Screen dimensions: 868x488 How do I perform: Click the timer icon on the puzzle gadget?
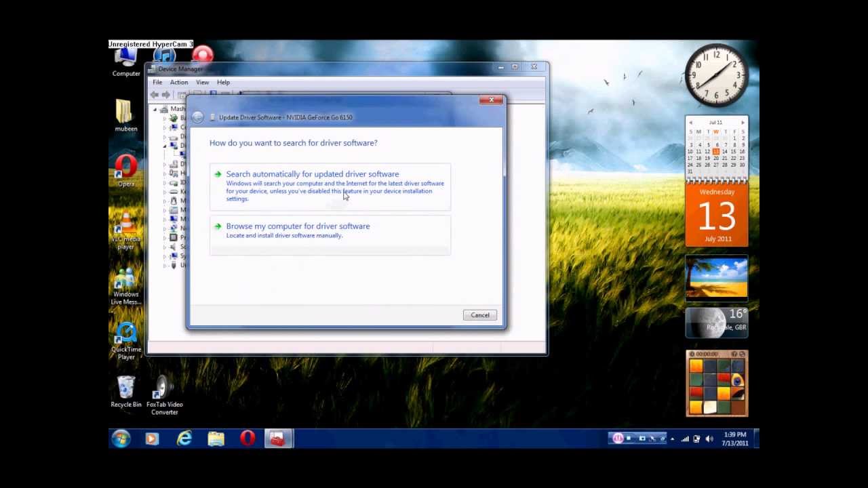click(692, 354)
